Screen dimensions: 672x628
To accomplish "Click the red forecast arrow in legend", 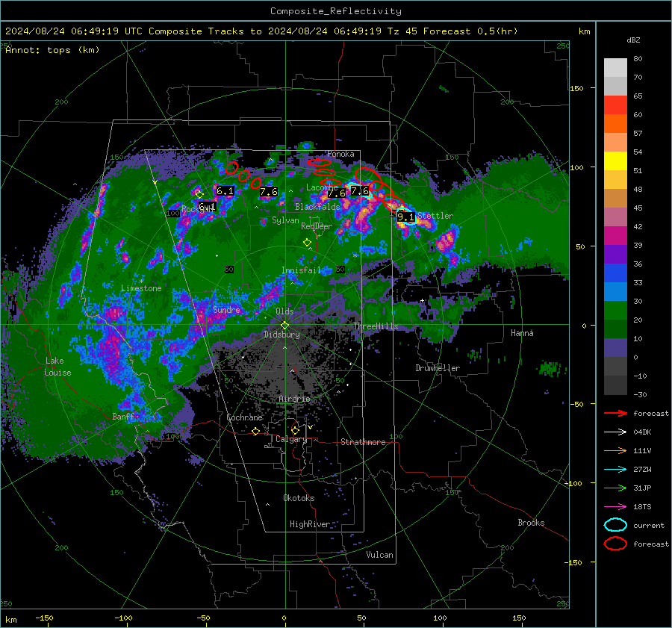I will pos(615,413).
